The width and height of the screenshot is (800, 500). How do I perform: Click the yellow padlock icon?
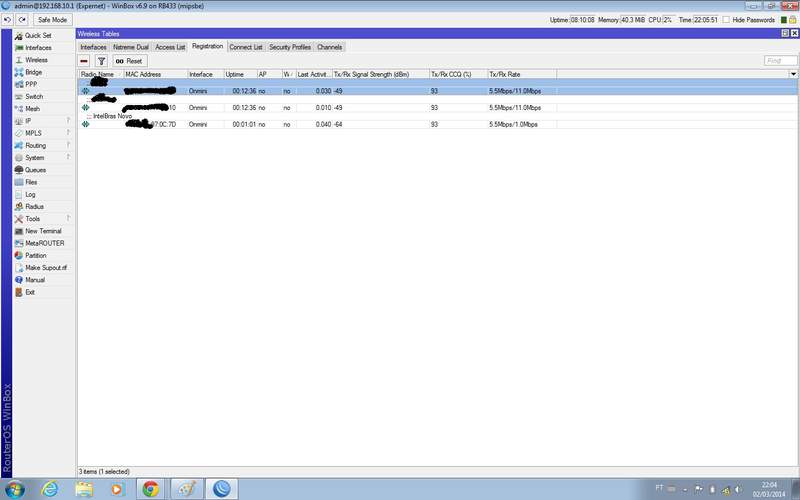tap(792, 20)
